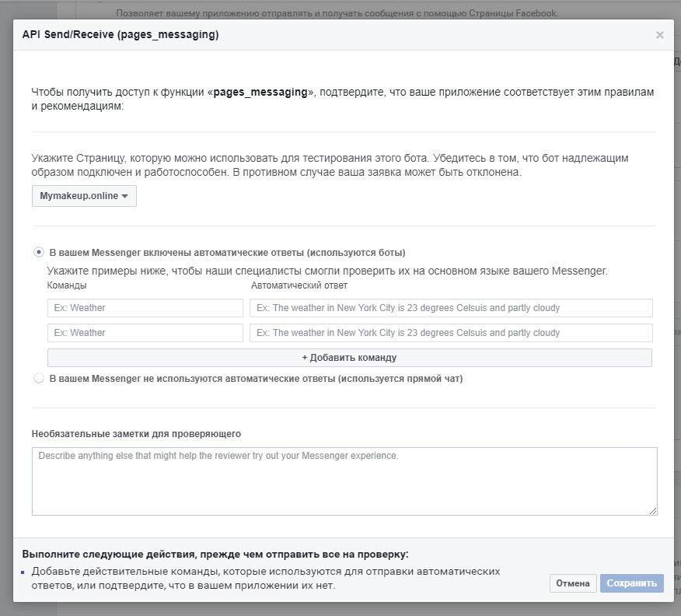Select the radio for enabled automatic replies (bots)
The image size is (681, 616).
(x=39, y=252)
